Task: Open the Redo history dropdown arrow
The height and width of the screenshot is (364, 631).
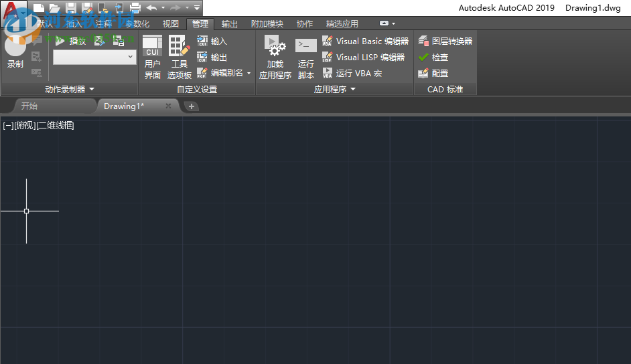Action: click(187, 7)
